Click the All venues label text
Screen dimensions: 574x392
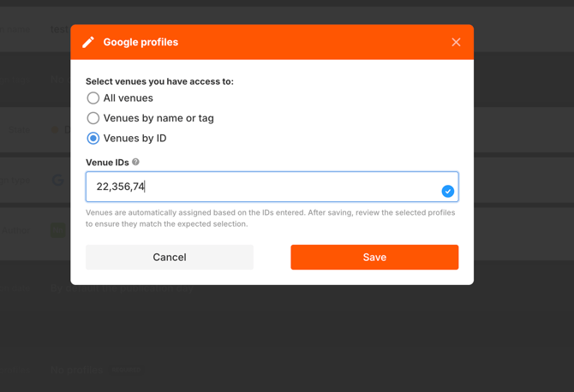point(128,98)
